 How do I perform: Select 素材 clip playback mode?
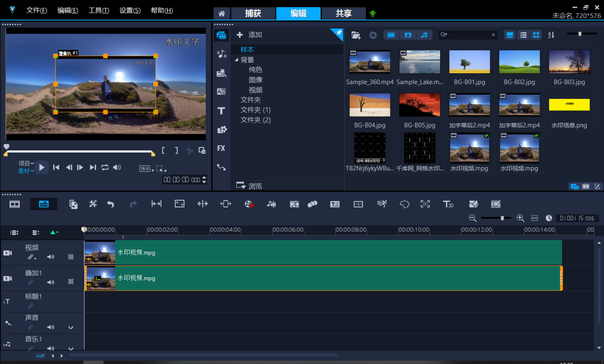pos(24,171)
